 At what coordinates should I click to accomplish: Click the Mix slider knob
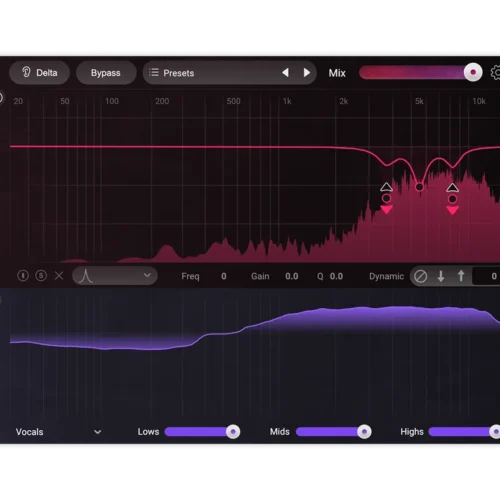[x=473, y=72]
